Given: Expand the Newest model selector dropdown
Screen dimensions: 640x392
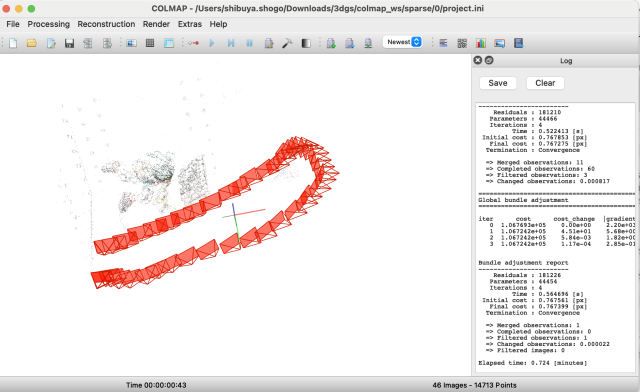Looking at the screenshot, I should click(402, 42).
